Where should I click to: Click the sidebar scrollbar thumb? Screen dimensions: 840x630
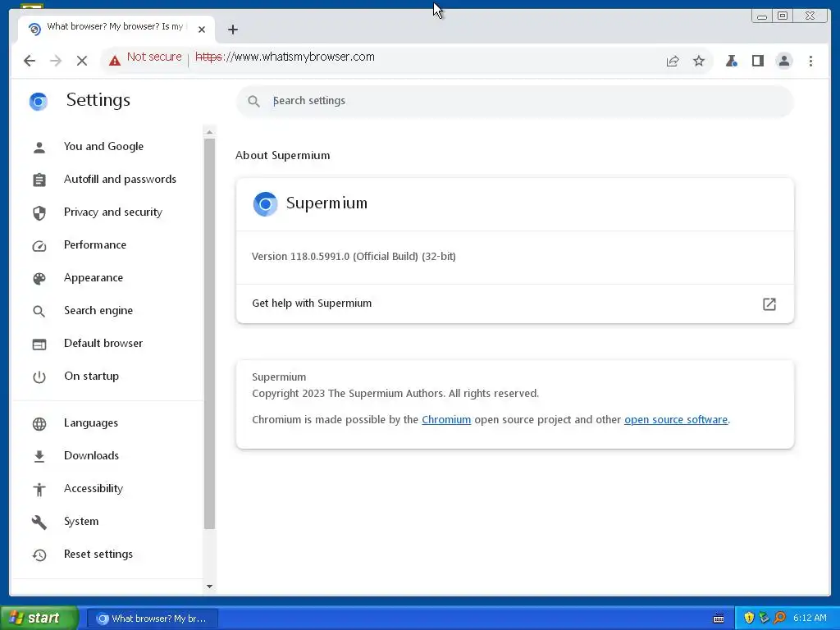click(x=209, y=334)
